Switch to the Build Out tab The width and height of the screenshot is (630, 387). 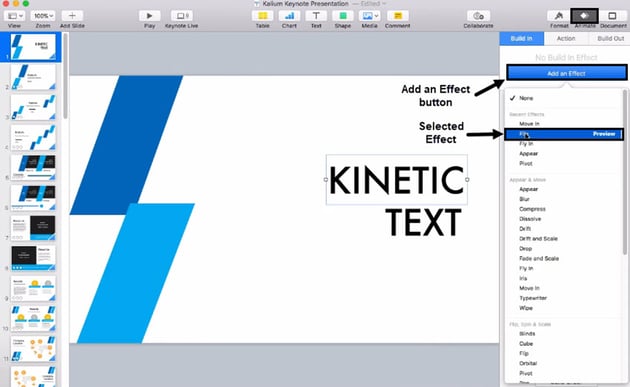click(x=610, y=39)
